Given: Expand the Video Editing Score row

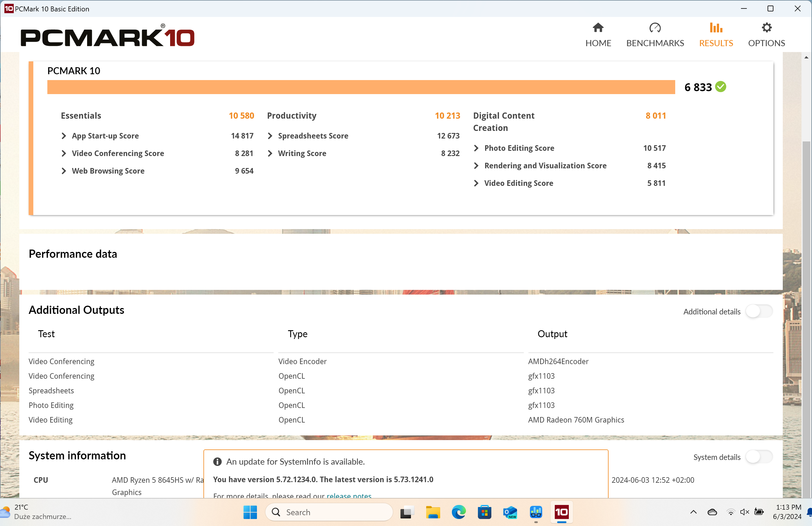Looking at the screenshot, I should tap(476, 183).
